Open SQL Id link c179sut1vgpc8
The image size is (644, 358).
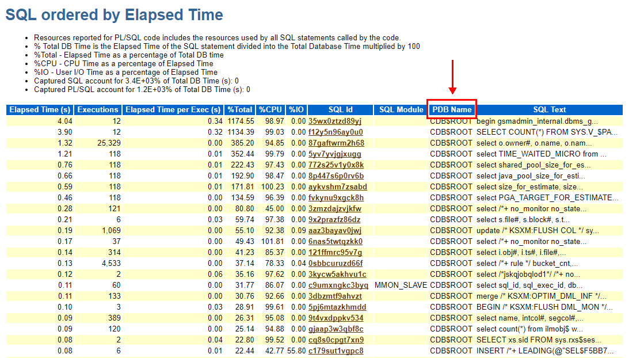[336, 351]
